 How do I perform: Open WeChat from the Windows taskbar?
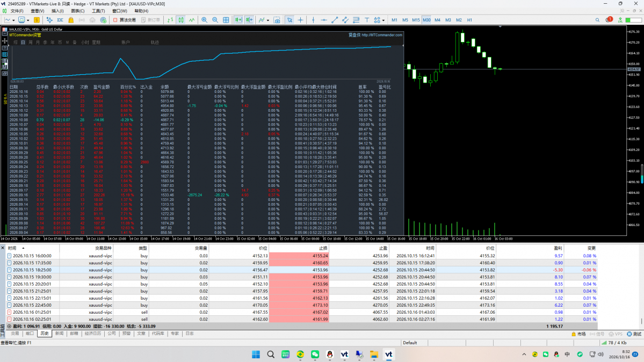[x=315, y=354]
